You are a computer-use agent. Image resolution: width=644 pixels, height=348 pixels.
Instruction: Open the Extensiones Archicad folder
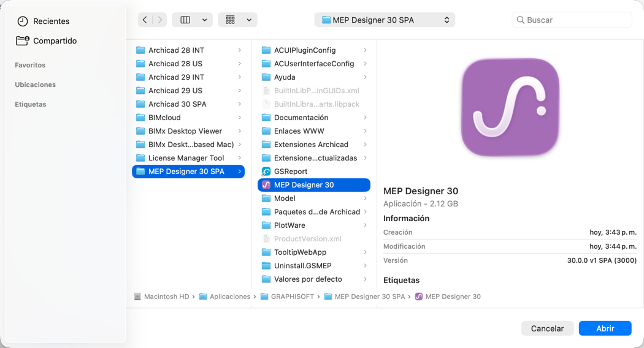pyautogui.click(x=314, y=145)
